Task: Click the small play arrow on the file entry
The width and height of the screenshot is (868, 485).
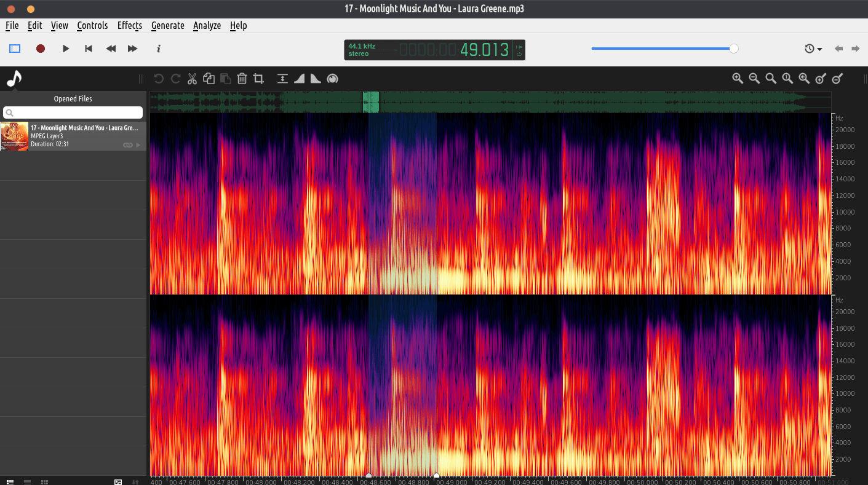Action: point(138,145)
